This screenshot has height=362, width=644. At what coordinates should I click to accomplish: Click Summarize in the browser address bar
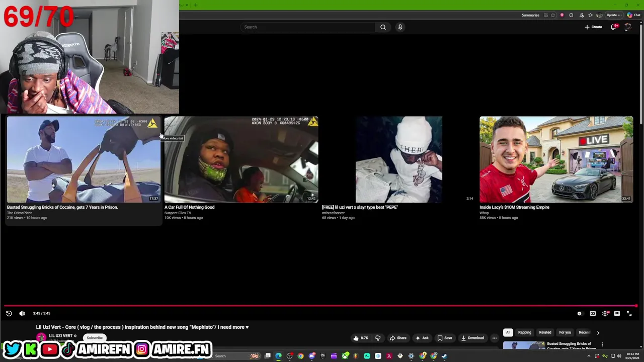[x=530, y=15]
